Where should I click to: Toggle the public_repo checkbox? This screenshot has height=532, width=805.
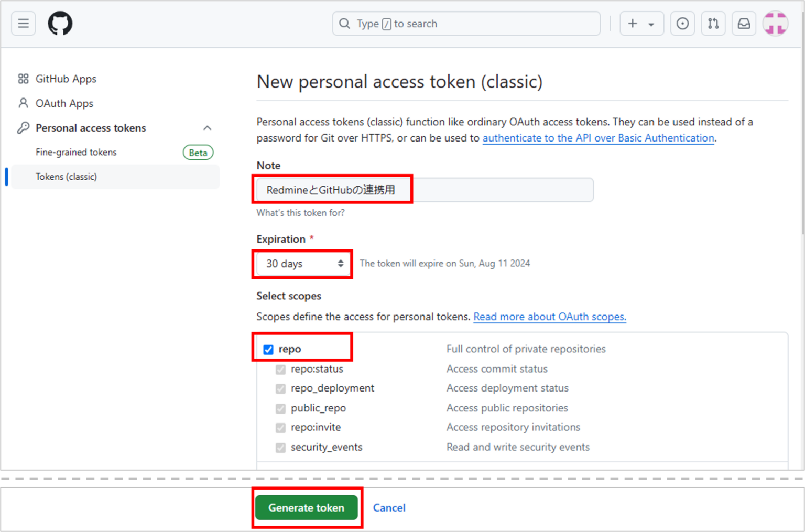(x=281, y=408)
